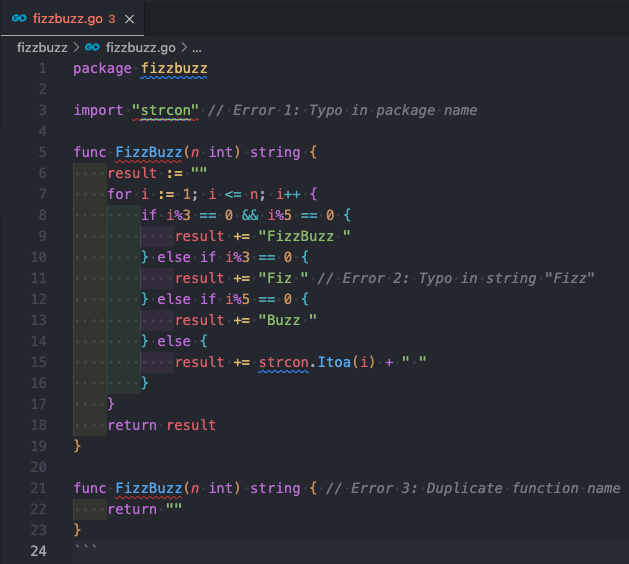Click the comment 'Error 3: Duplicate function name'

[473, 489]
